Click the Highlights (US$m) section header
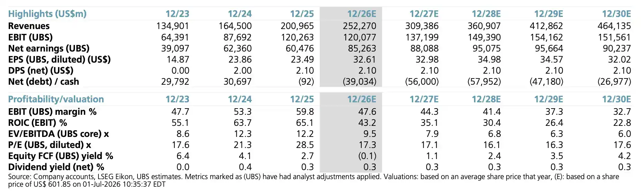The height and width of the screenshot is (195, 644). pyautogui.click(x=47, y=14)
